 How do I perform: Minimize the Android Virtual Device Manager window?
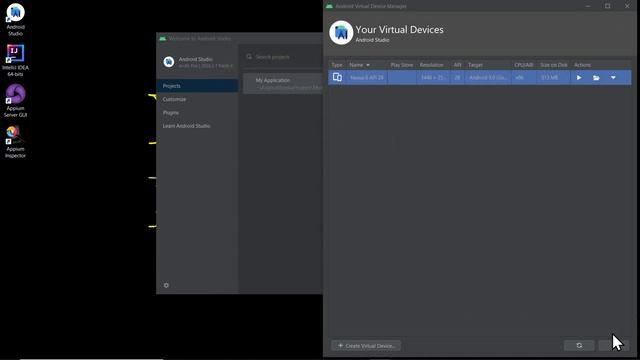[588, 6]
